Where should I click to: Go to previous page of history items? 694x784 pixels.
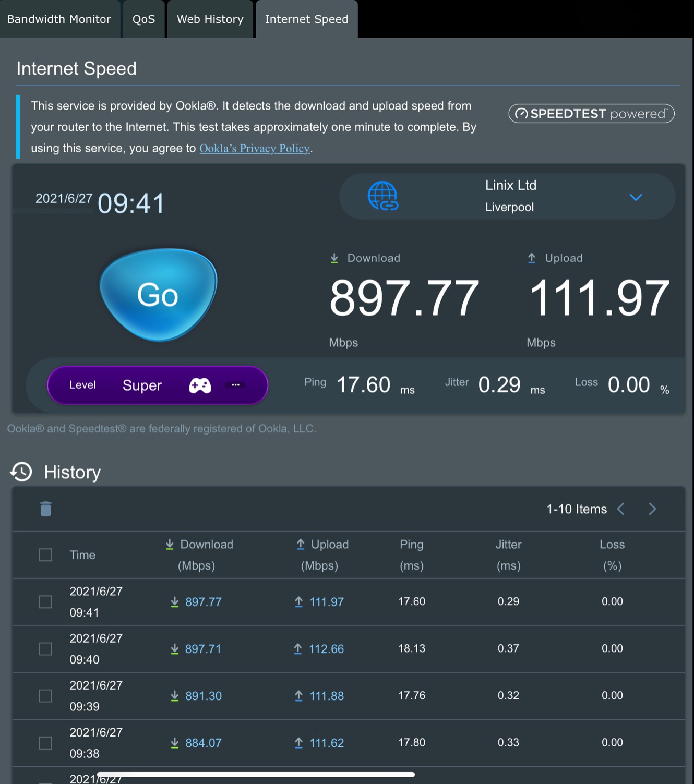pos(621,509)
